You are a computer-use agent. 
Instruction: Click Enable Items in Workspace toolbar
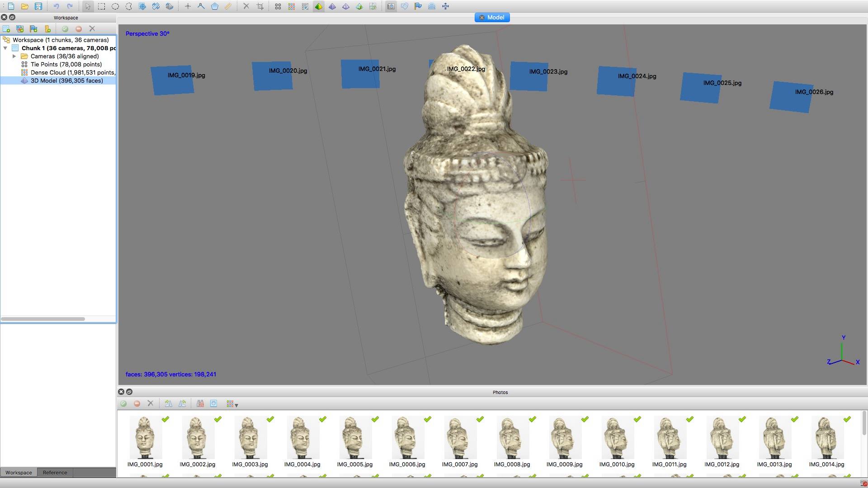pos(65,29)
